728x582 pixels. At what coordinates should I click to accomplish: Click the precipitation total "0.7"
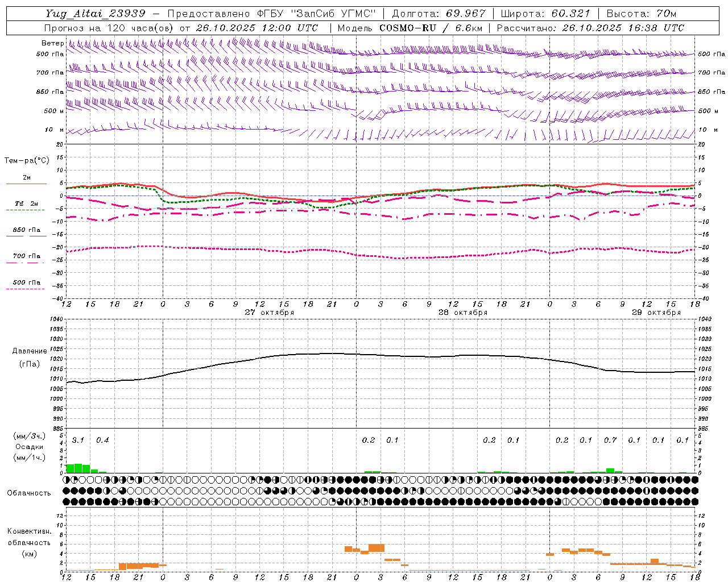click(x=610, y=440)
